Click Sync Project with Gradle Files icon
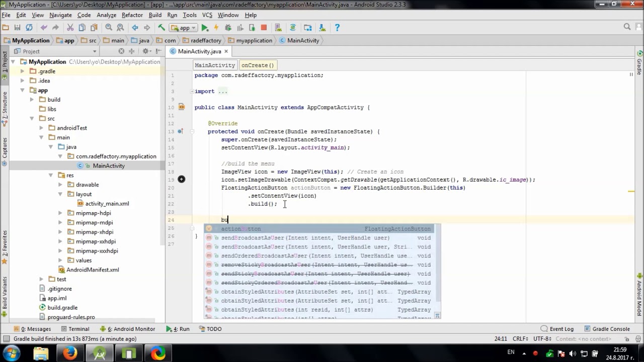Screen dimensions: 644x362 [x=293, y=28]
